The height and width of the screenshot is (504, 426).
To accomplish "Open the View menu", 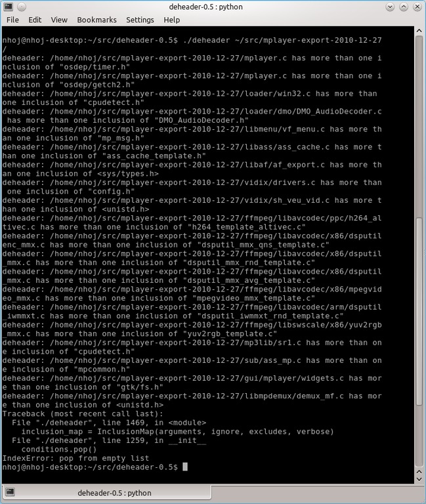I will [x=59, y=20].
